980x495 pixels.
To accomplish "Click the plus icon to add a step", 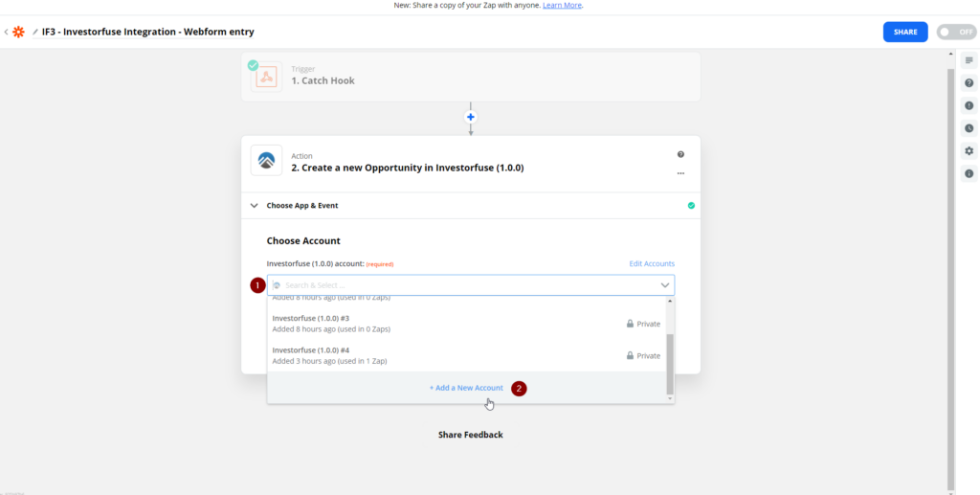I will pos(471,117).
